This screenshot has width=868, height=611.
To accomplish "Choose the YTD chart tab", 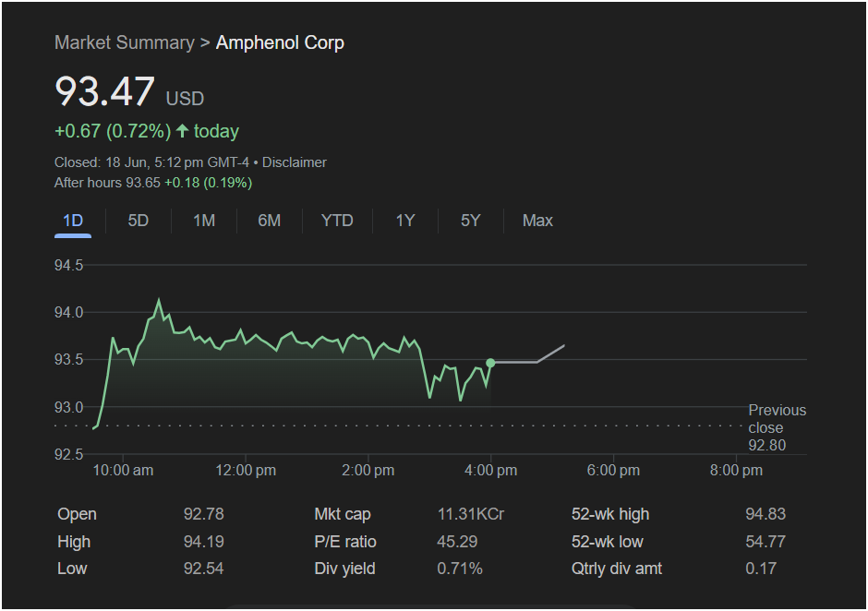I will (336, 221).
